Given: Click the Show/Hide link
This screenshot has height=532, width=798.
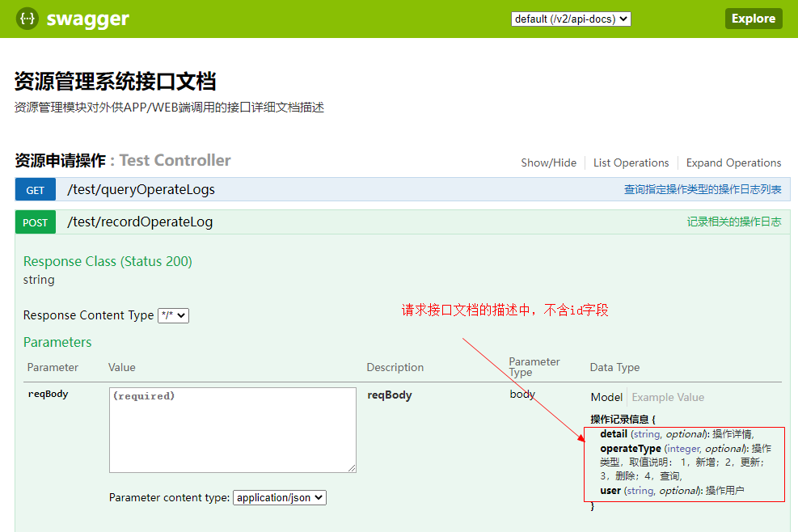Looking at the screenshot, I should click(x=548, y=163).
